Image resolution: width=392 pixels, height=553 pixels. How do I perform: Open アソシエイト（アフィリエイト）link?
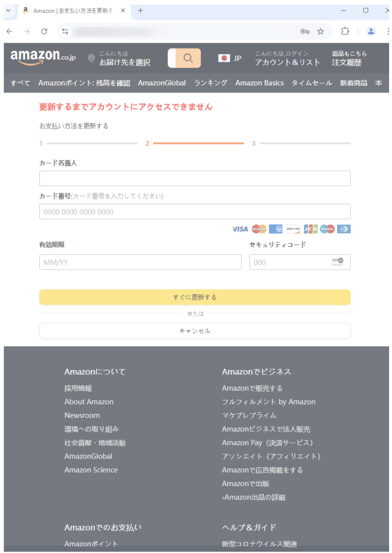tap(272, 456)
